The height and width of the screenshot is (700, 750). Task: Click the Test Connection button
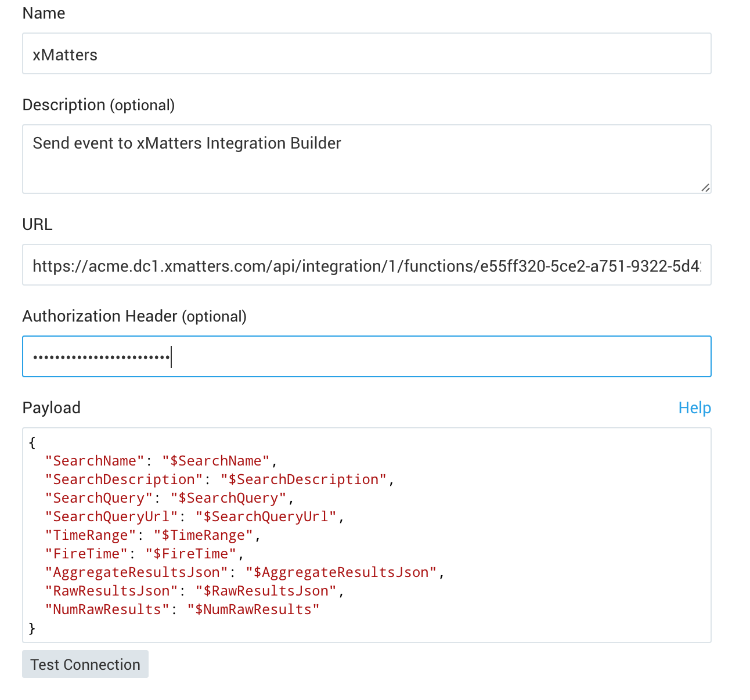(85, 664)
